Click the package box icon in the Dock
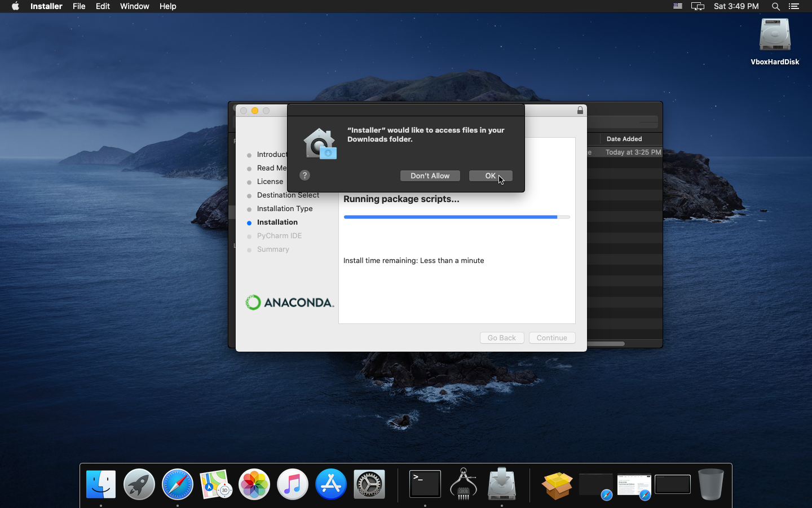The image size is (812, 508). (557, 485)
